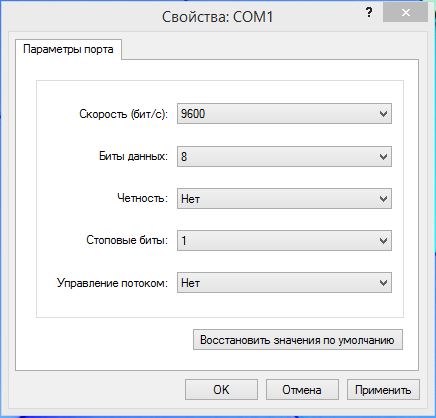This screenshot has height=418, width=436.
Task: Click the Управление потоком label text
Action: click(x=112, y=283)
